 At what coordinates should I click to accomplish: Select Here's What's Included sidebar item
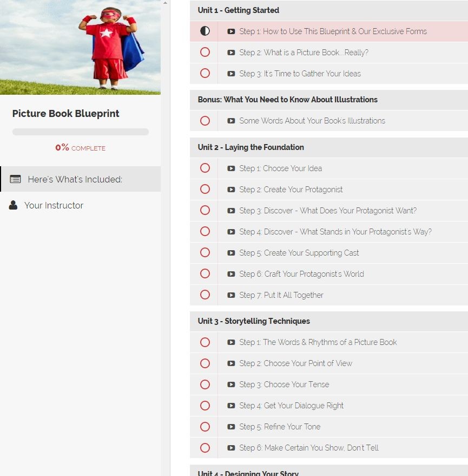click(81, 179)
